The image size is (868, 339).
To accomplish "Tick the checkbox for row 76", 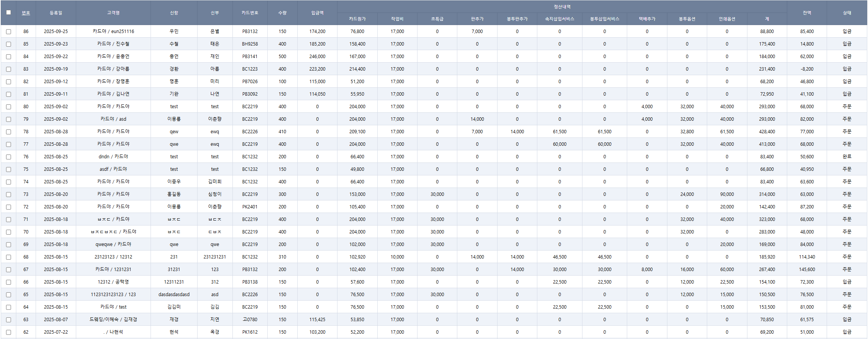I will click(x=8, y=157).
